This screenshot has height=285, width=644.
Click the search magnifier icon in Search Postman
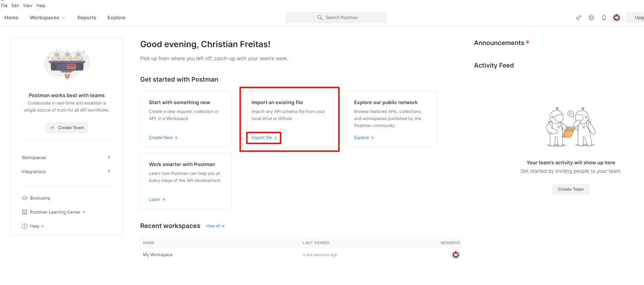320,17
